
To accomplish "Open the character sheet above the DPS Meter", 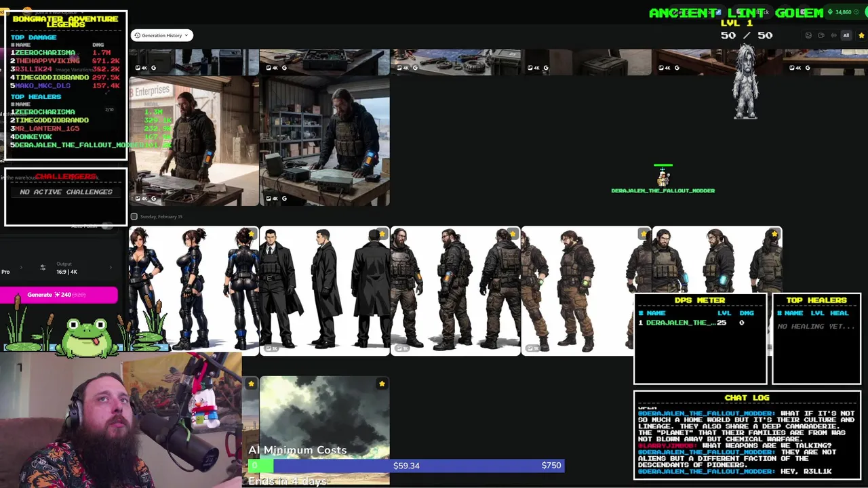I will (x=717, y=260).
